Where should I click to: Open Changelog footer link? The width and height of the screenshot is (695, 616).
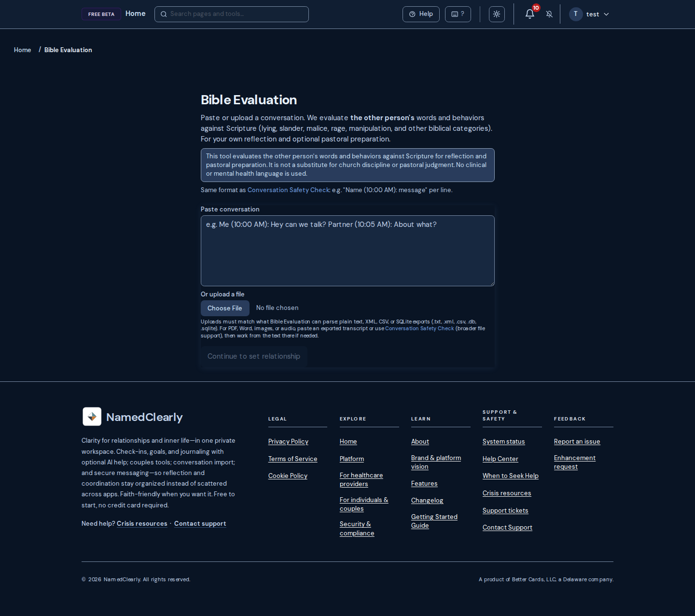(427, 500)
